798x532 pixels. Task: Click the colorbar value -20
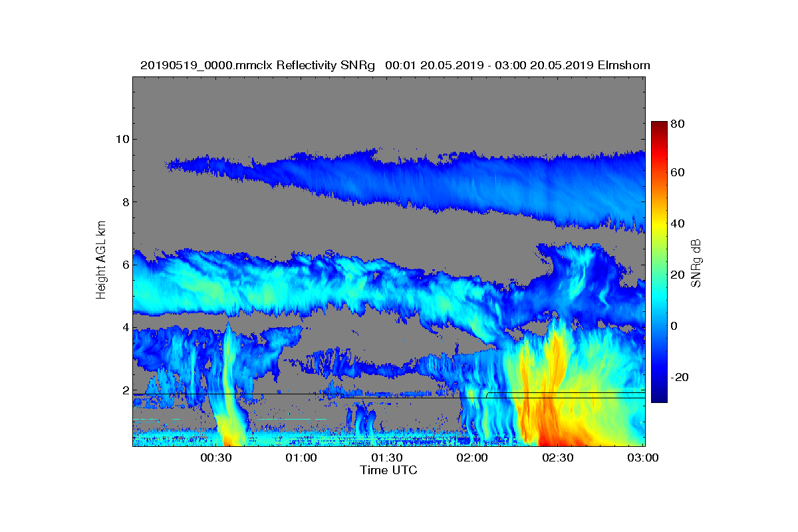click(x=680, y=377)
